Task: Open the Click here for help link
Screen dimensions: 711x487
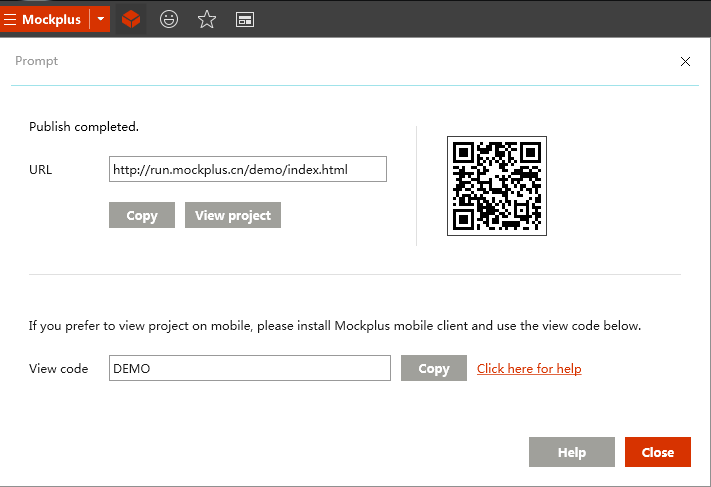Action: 529,369
